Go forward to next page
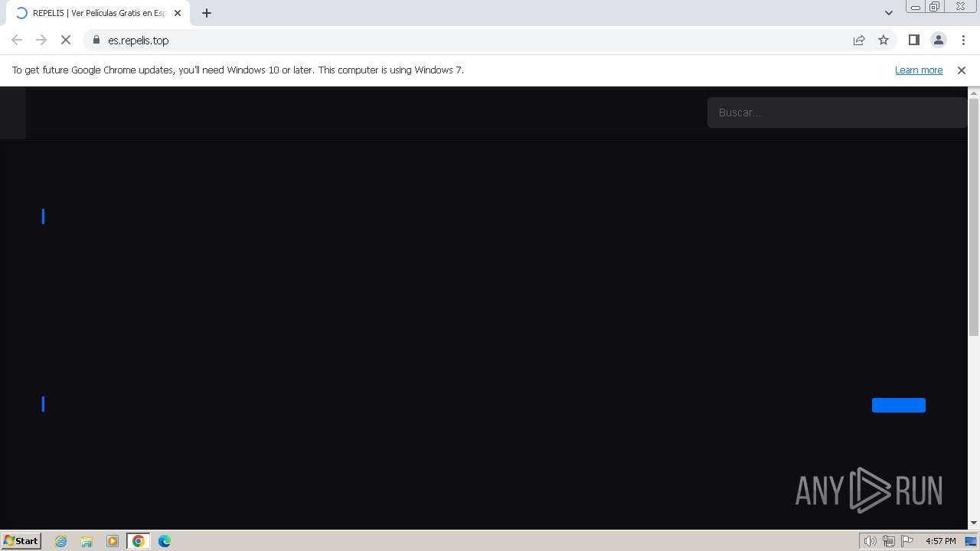This screenshot has height=551, width=980. tap(41, 41)
